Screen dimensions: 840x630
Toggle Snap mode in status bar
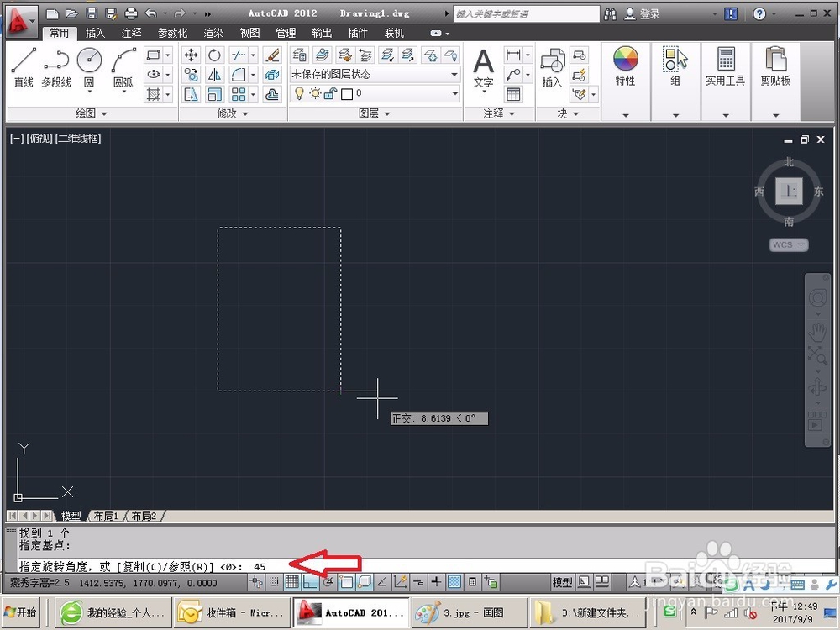click(x=274, y=582)
